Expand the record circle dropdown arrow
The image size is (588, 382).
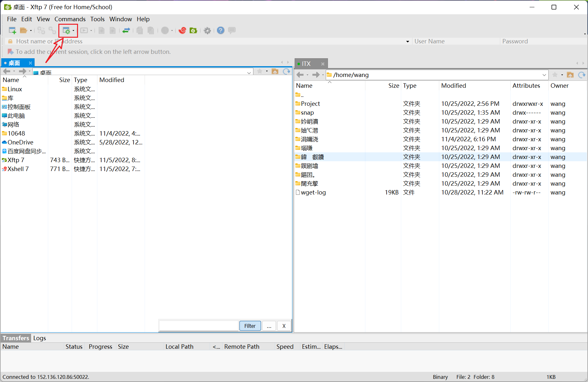point(172,31)
